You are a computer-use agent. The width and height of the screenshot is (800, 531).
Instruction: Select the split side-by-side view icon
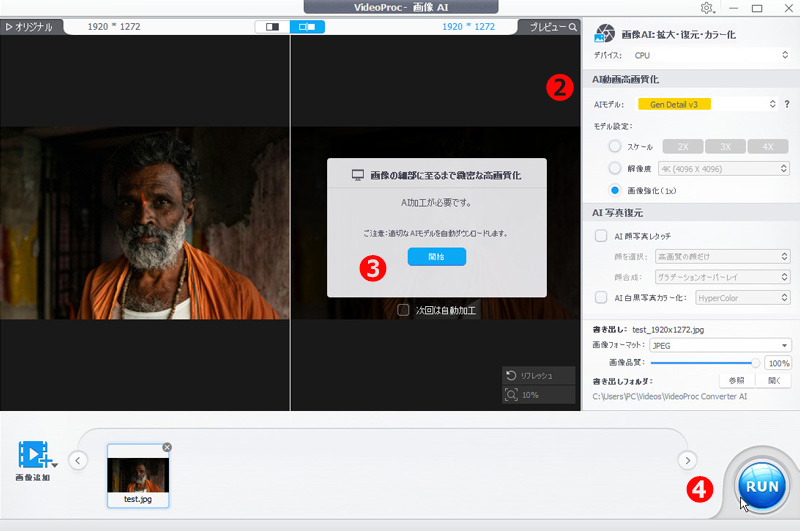click(x=307, y=27)
